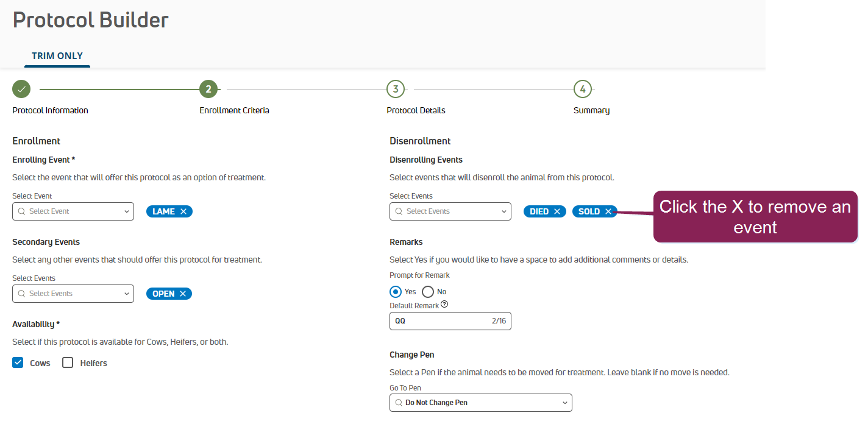Open the Enrolling Event select dropdown

[73, 211]
